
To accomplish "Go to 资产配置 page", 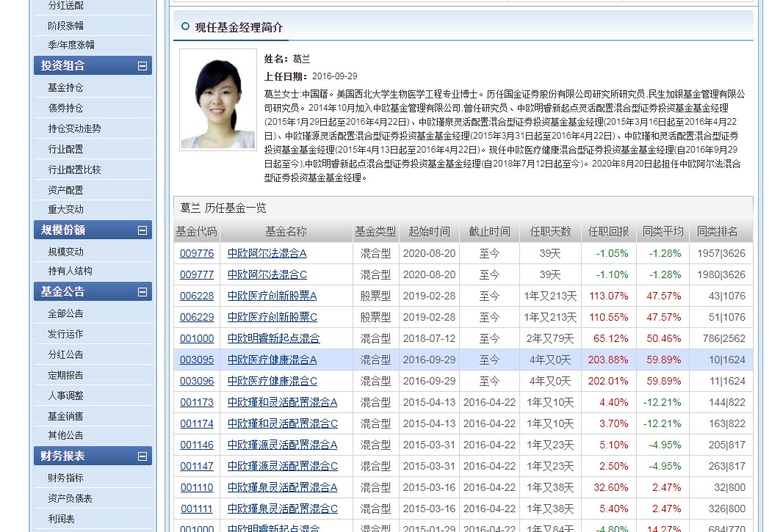I will pyautogui.click(x=65, y=191).
